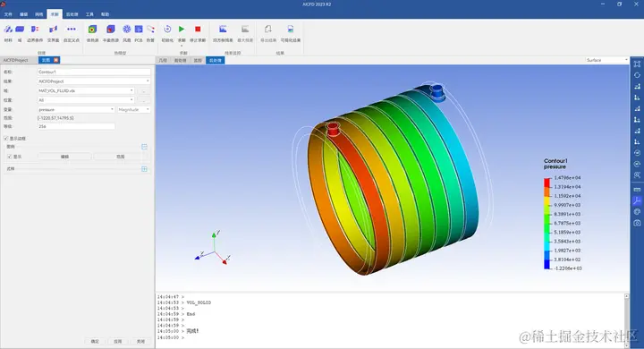Click the red band in pressure legend
Viewport: 644px width, 349px height.
(x=547, y=183)
